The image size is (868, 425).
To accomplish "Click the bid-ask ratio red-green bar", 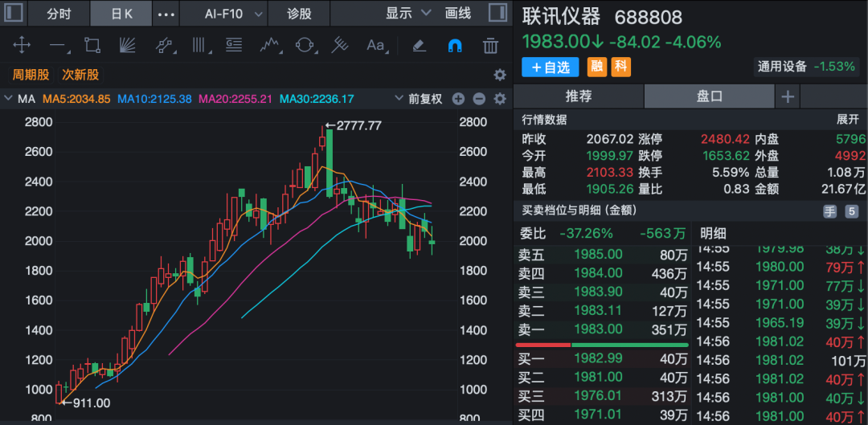I will [x=602, y=345].
